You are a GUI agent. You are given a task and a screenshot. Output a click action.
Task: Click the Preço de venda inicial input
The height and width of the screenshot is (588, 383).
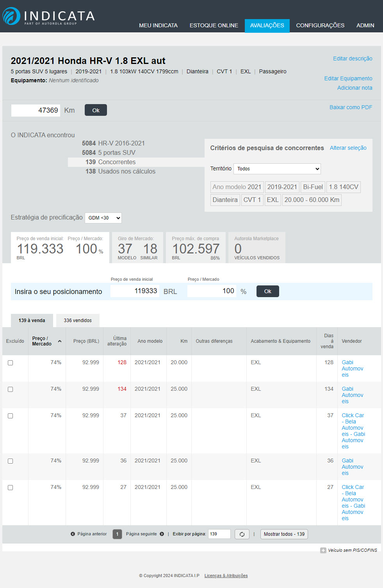tap(135, 291)
